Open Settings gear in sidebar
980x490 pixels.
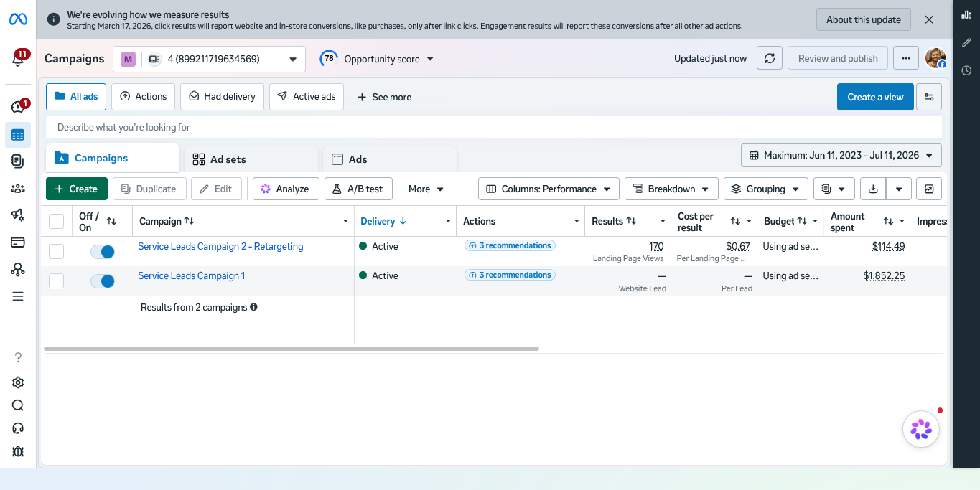point(18,382)
